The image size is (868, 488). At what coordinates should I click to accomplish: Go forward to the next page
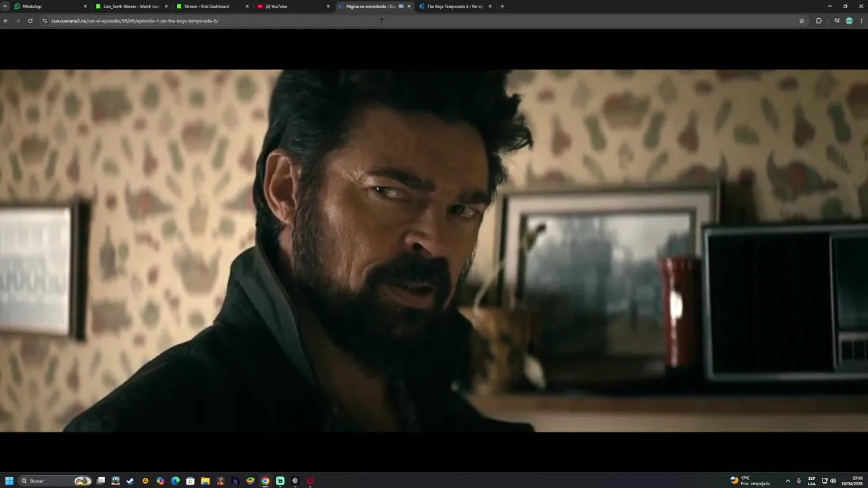pos(18,21)
